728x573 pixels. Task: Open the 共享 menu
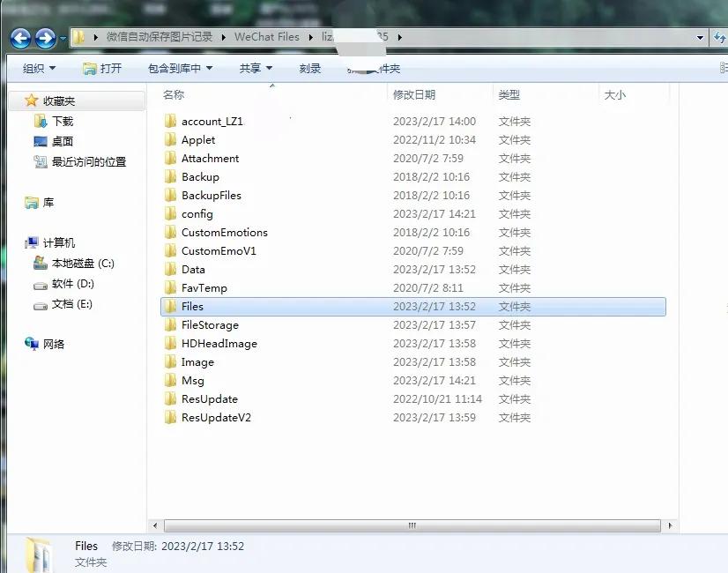(256, 68)
